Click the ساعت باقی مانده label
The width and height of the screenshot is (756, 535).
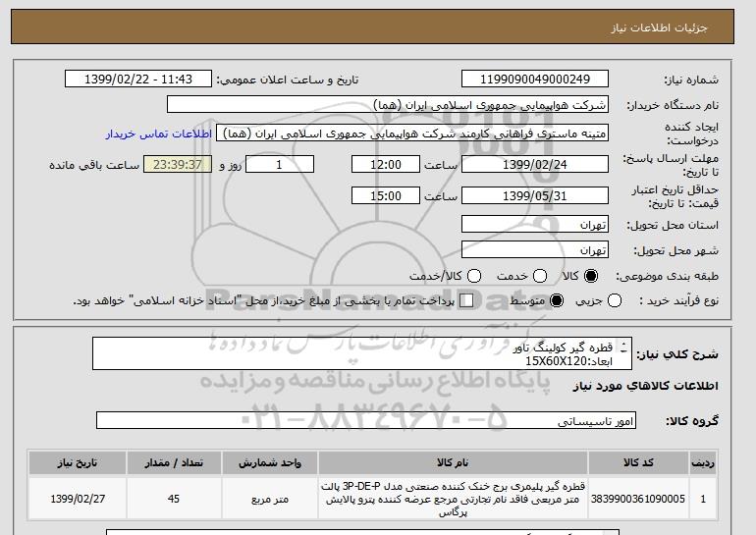tap(94, 165)
